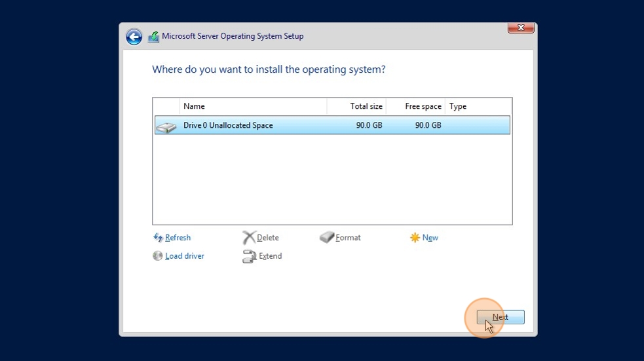Sort by the Free space column header
The height and width of the screenshot is (361, 644).
[415, 106]
